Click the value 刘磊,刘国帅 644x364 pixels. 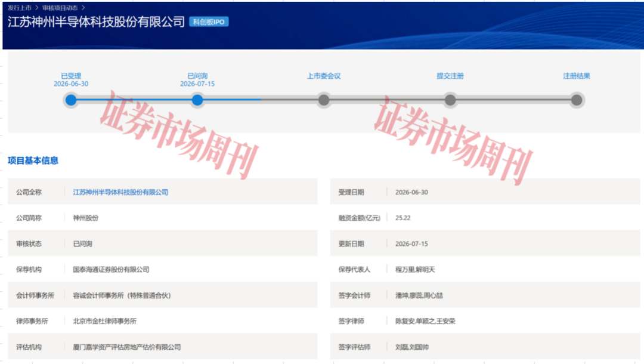pos(412,347)
